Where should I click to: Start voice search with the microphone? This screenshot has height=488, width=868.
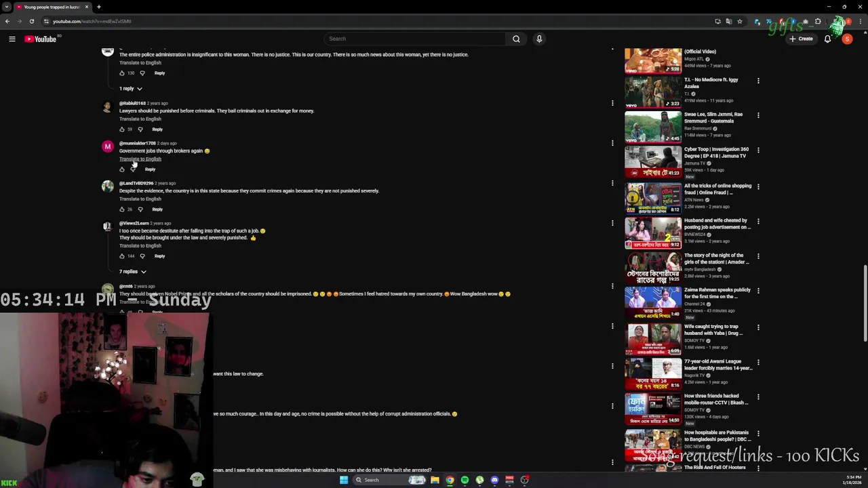coord(539,39)
